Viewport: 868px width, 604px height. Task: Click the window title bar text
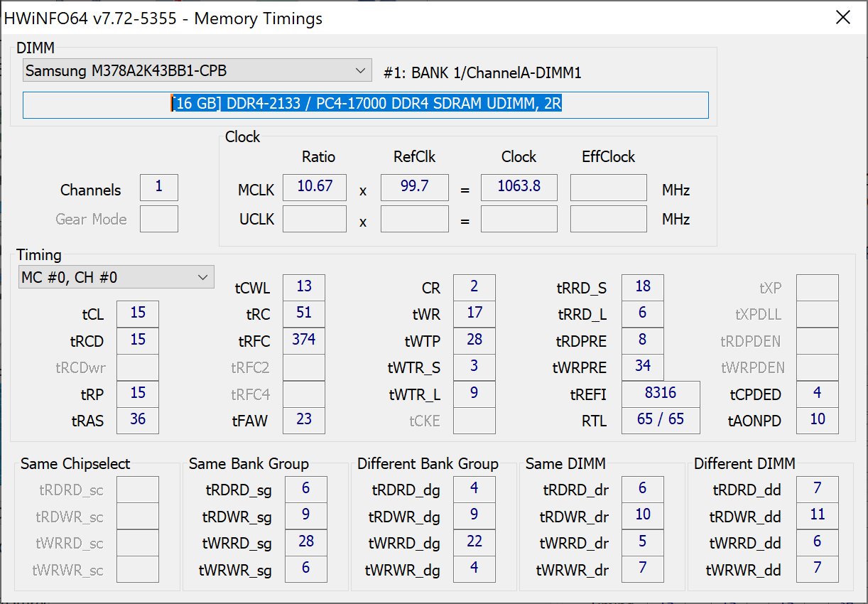pyautogui.click(x=163, y=18)
